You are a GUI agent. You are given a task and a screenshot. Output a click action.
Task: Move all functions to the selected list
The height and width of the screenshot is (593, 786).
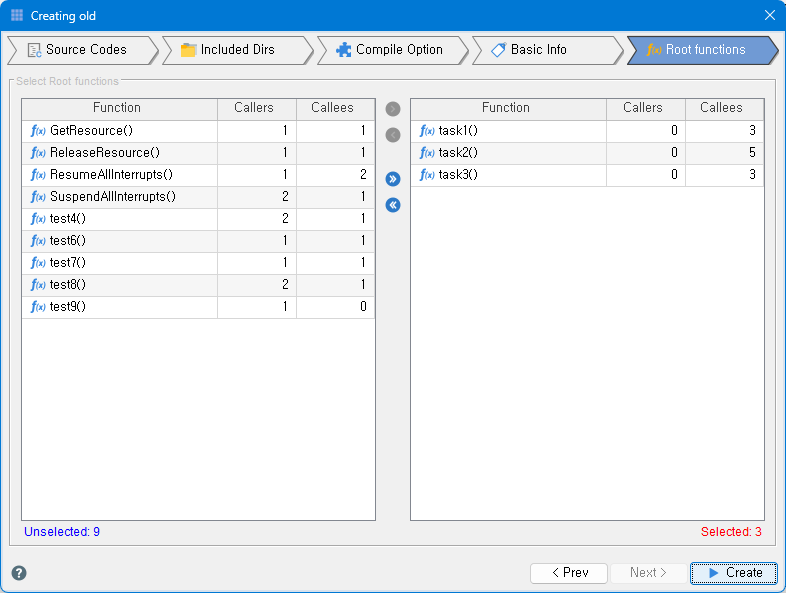click(x=393, y=179)
